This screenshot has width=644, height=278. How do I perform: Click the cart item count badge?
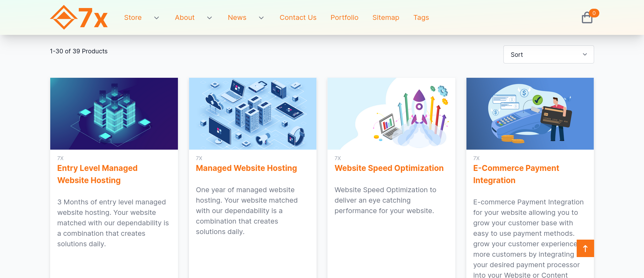(594, 13)
